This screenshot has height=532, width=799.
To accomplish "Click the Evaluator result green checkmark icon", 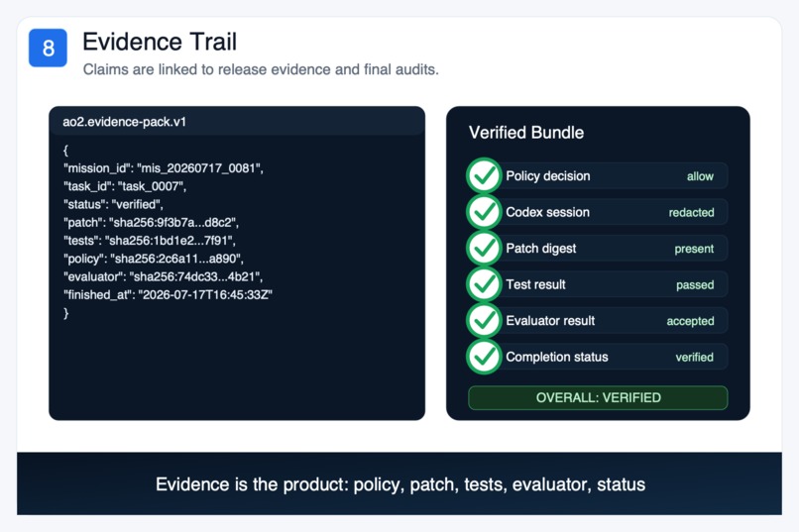I will [x=484, y=320].
